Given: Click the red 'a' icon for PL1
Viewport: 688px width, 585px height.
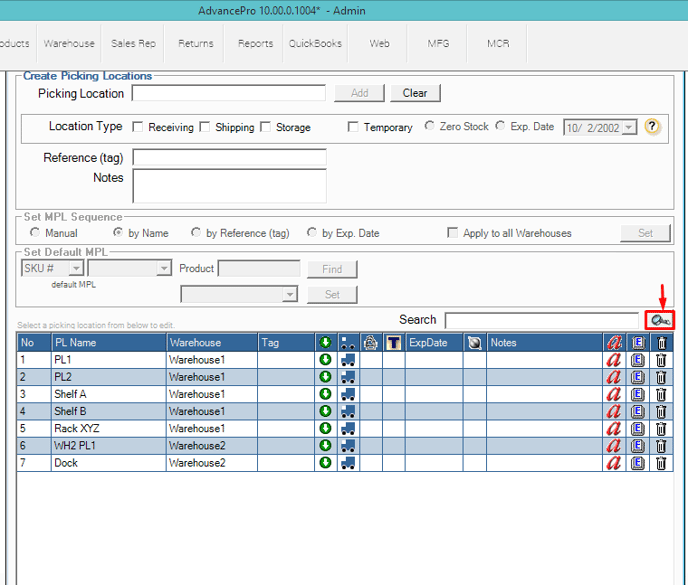Looking at the screenshot, I should pyautogui.click(x=614, y=360).
